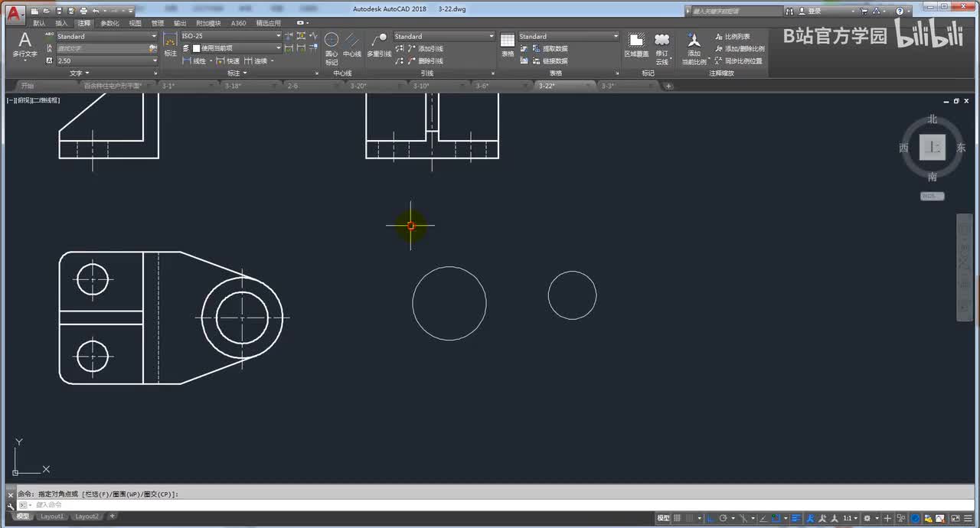
Task: Click the Linear dimension (线性) tool
Action: coord(193,60)
